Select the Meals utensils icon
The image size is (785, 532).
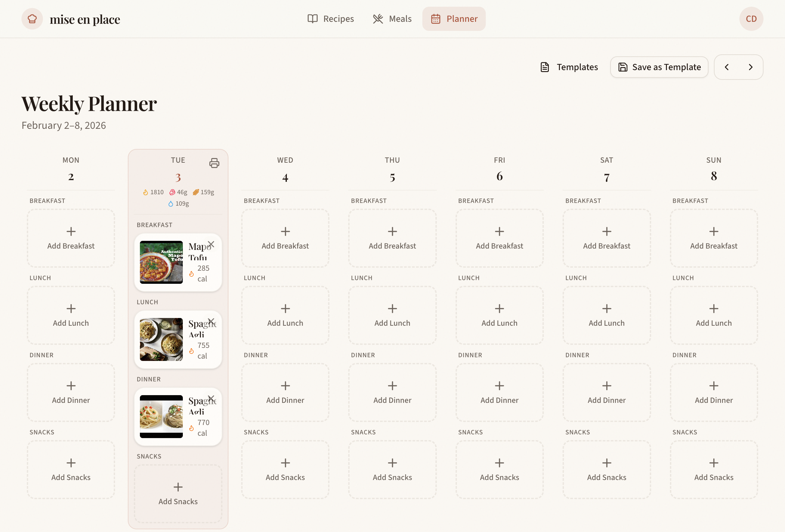point(378,18)
